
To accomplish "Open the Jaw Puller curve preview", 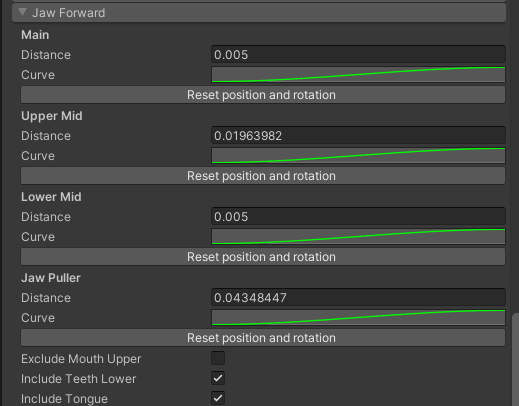I will pos(358,317).
